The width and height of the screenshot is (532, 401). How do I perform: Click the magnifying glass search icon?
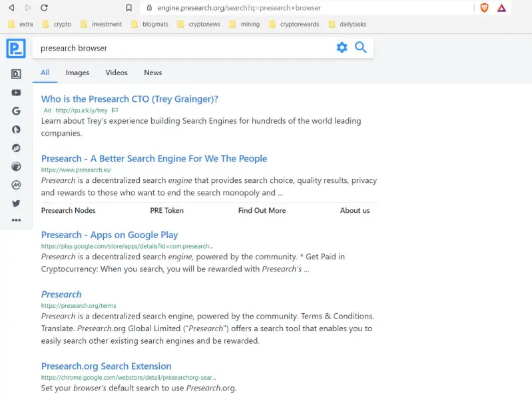click(x=361, y=47)
